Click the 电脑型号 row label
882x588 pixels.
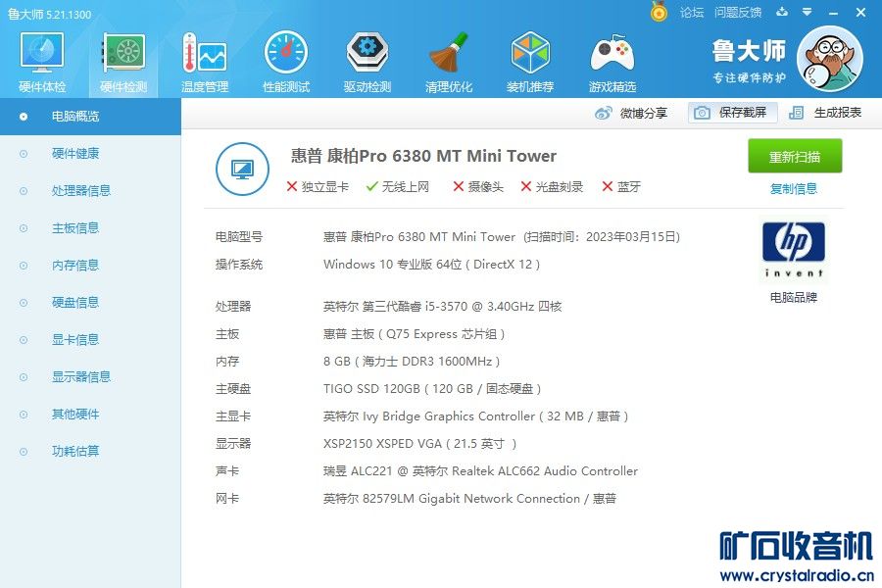pos(239,237)
